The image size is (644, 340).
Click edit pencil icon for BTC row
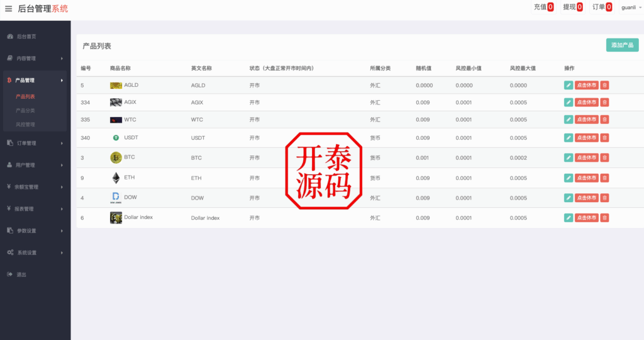(569, 157)
